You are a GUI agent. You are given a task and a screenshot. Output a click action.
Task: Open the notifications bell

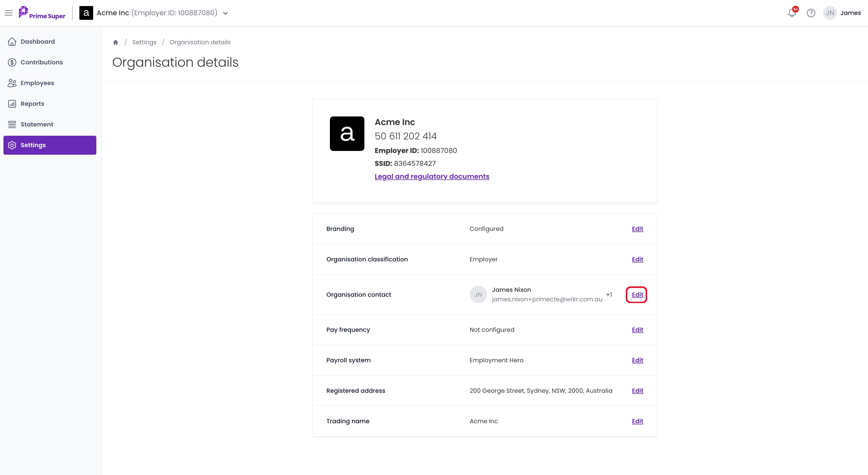tap(792, 13)
